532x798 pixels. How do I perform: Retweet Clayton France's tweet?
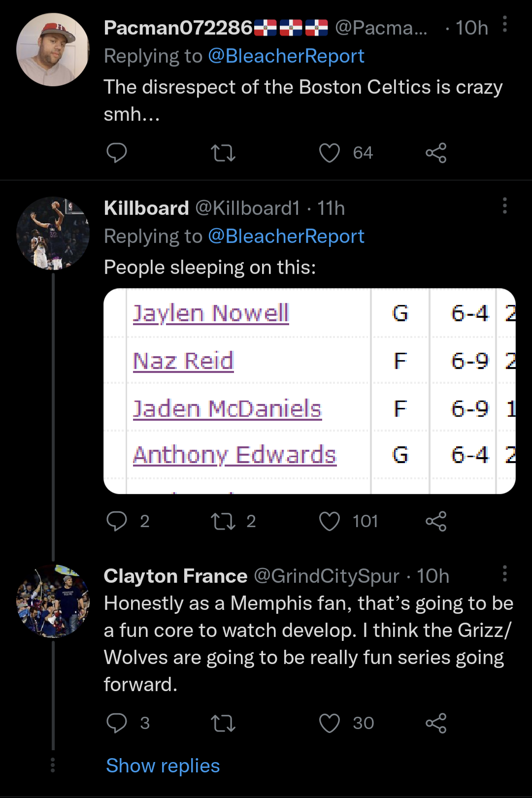[223, 723]
